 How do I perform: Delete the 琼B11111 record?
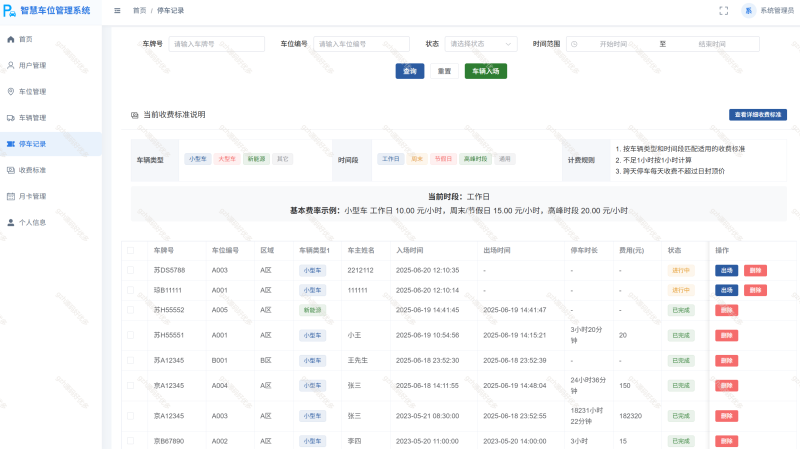point(755,290)
